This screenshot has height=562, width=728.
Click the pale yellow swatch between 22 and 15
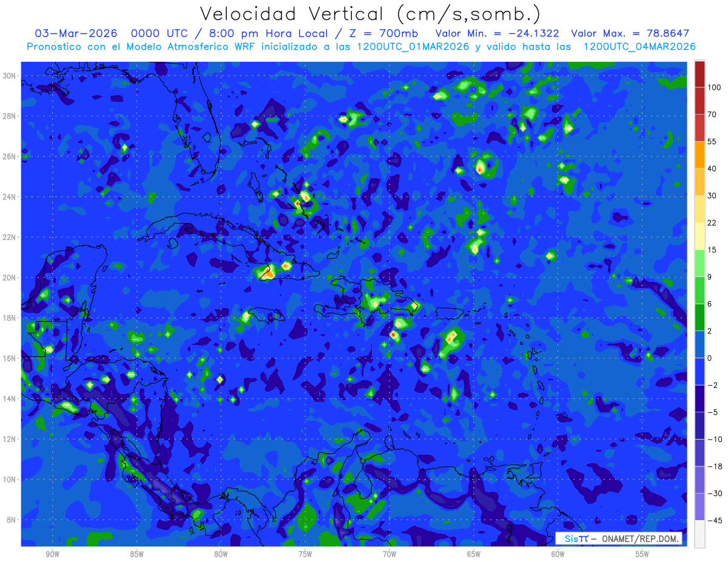click(x=699, y=236)
